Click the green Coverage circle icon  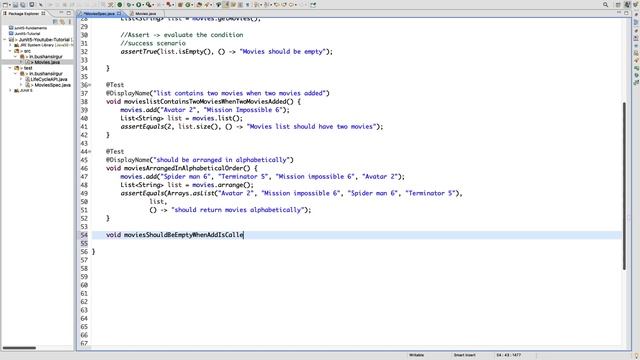(x=120, y=5)
